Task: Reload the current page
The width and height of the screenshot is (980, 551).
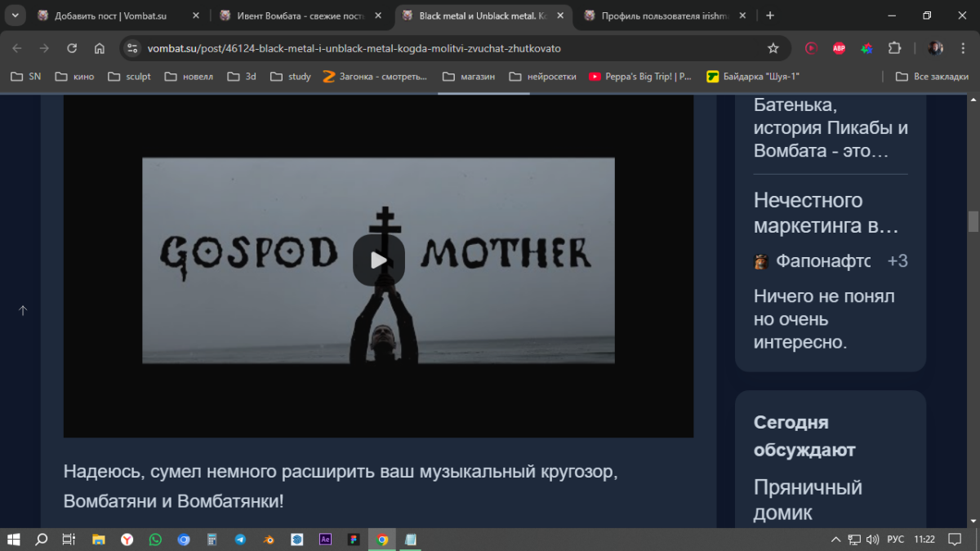Action: 72,48
